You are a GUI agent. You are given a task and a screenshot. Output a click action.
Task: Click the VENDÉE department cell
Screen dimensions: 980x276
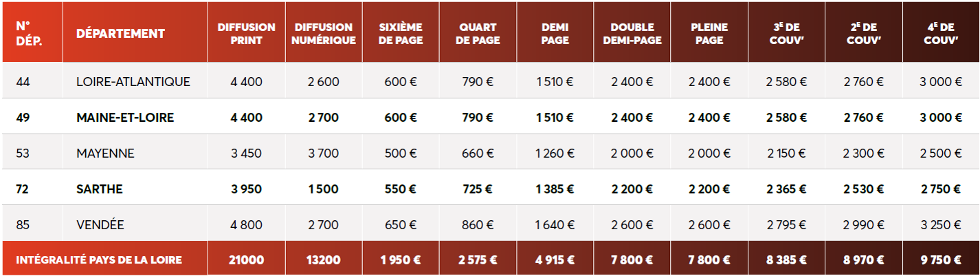coord(100,224)
